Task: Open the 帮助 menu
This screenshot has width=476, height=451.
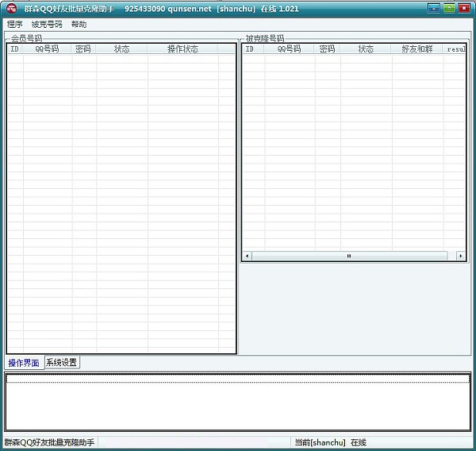Action: click(79, 25)
